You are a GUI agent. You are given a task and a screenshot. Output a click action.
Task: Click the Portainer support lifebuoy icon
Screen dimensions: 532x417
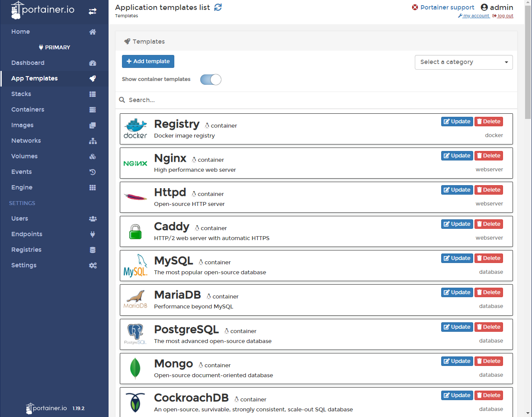[x=414, y=7]
